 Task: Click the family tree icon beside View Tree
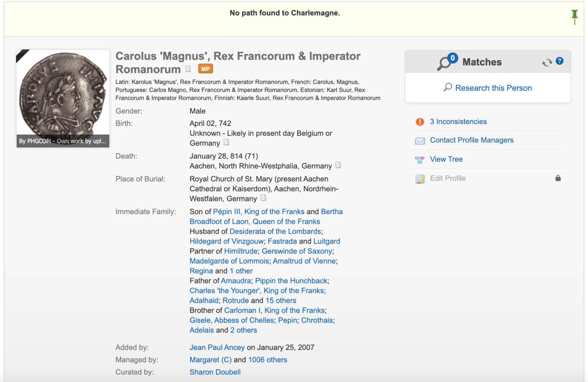420,159
